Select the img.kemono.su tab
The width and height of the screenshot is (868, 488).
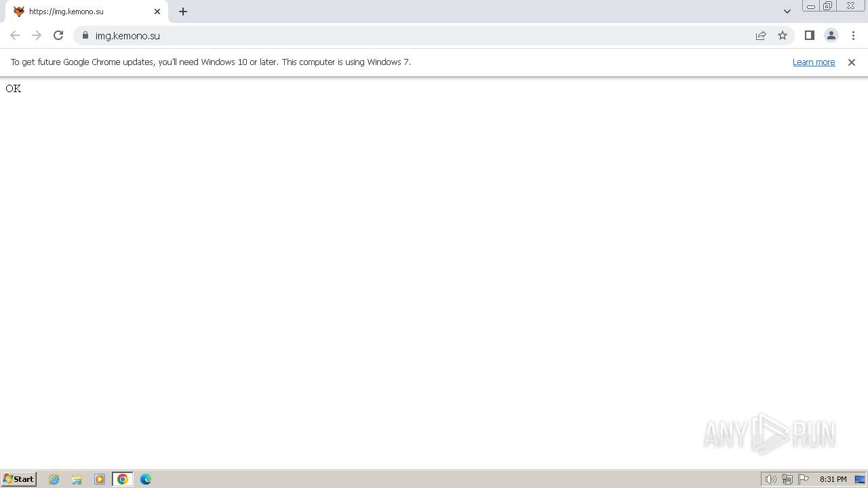click(x=86, y=12)
